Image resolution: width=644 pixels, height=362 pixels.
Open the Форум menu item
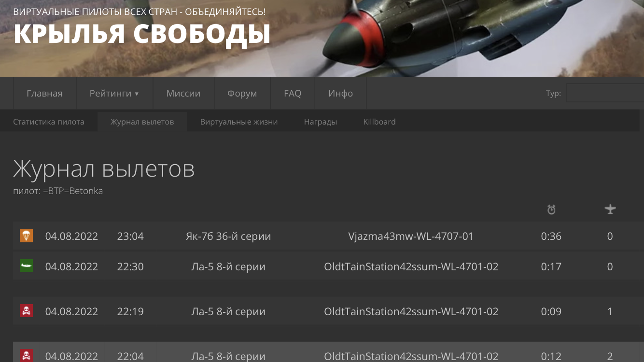[x=242, y=93]
